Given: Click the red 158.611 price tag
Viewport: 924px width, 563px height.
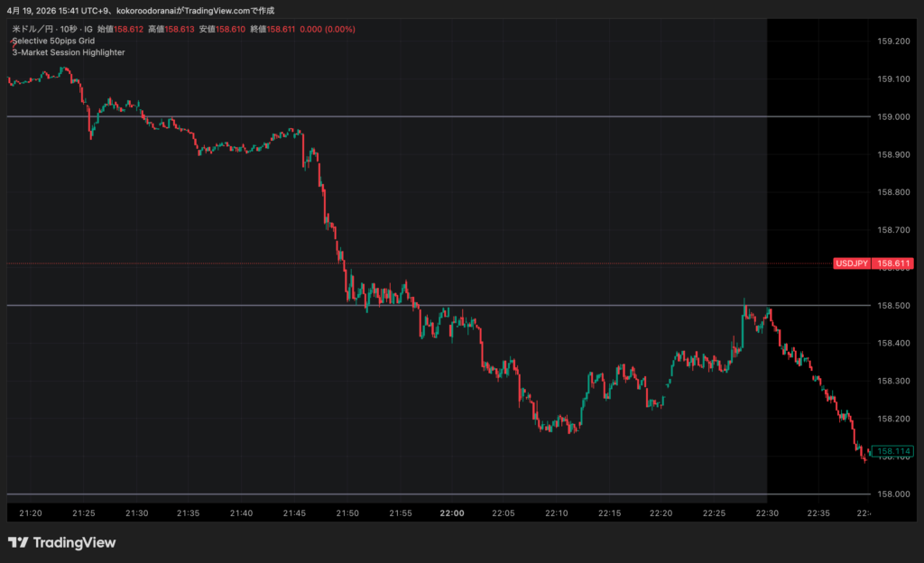Looking at the screenshot, I should (x=894, y=263).
